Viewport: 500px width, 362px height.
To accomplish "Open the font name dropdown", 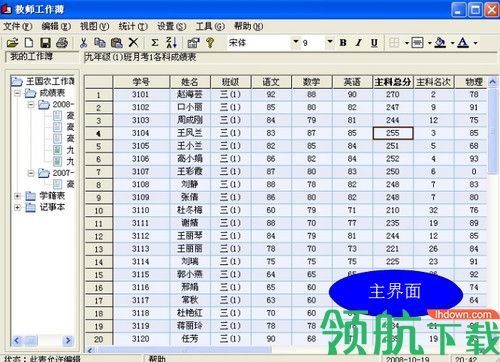I will click(x=295, y=42).
